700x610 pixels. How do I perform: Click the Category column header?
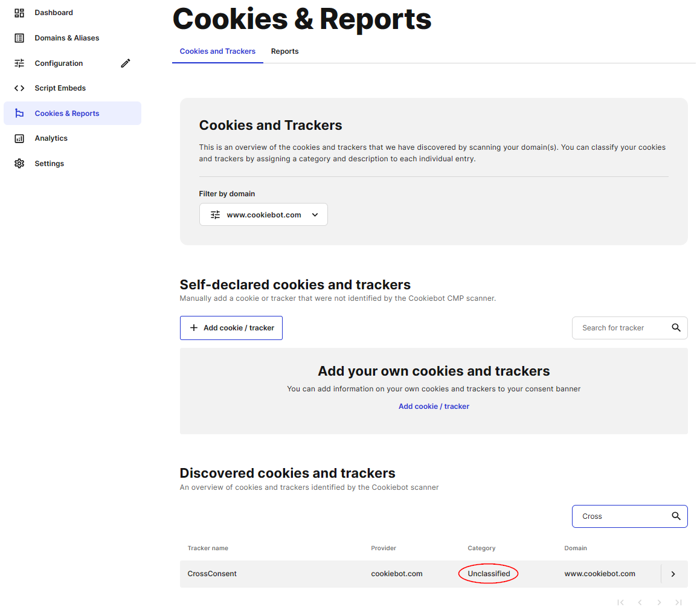[x=481, y=548]
